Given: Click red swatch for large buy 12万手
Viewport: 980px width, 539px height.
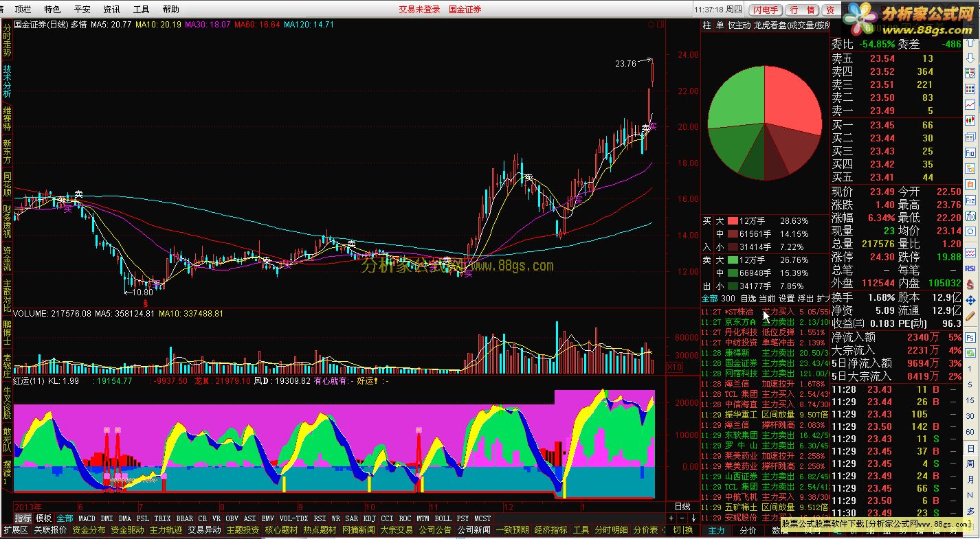Looking at the screenshot, I should tap(733, 221).
